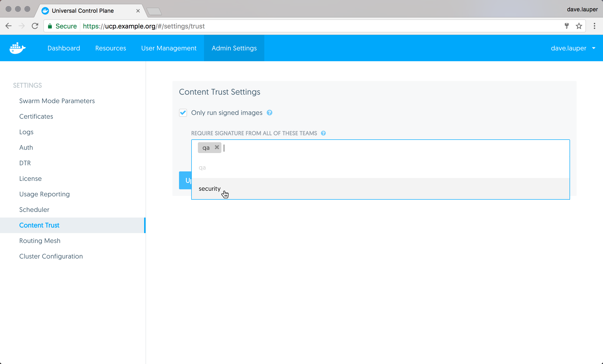Click the disabled qa dropdown option

(202, 168)
